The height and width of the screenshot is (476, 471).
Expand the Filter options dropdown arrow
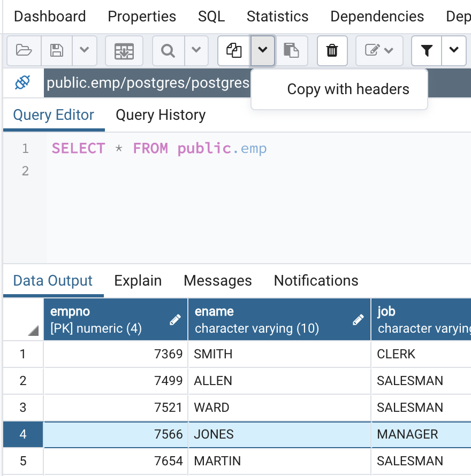(x=454, y=51)
